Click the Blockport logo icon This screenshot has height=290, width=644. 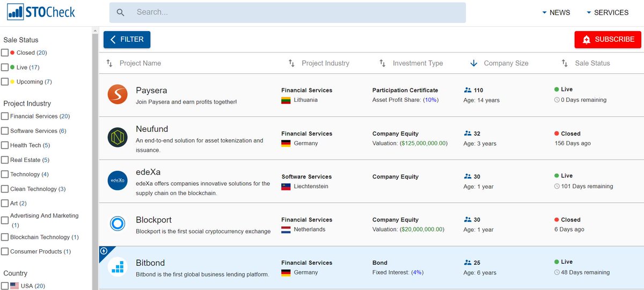117,224
